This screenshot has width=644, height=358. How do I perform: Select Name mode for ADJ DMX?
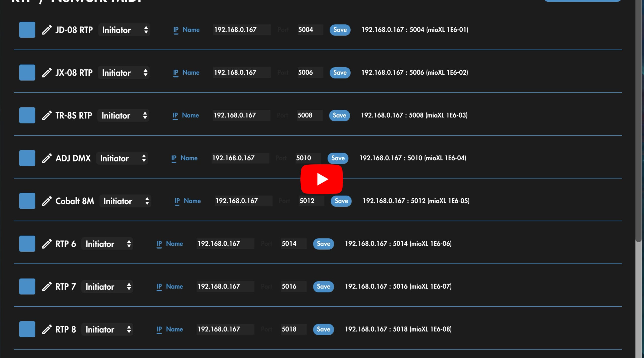189,158
